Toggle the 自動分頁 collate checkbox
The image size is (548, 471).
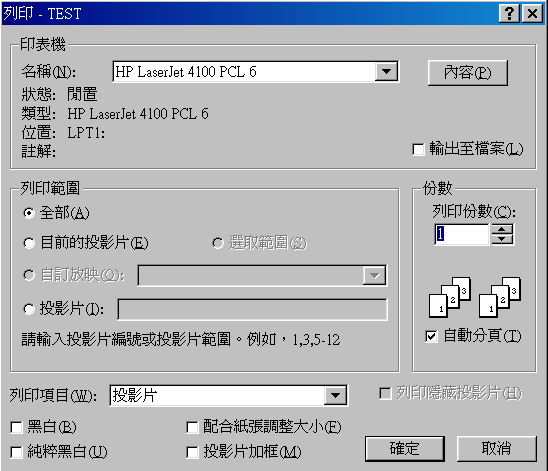click(431, 336)
